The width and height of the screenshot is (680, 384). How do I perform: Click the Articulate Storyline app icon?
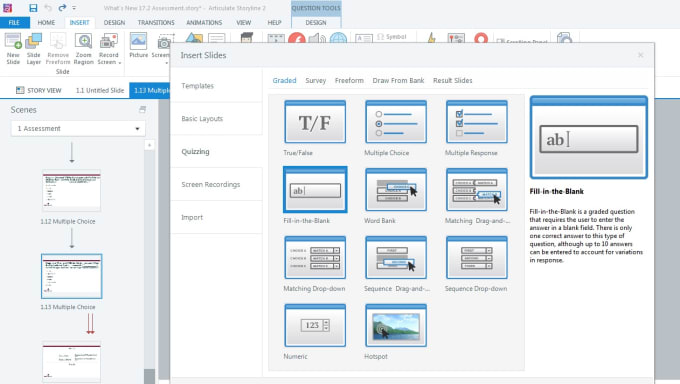8,8
